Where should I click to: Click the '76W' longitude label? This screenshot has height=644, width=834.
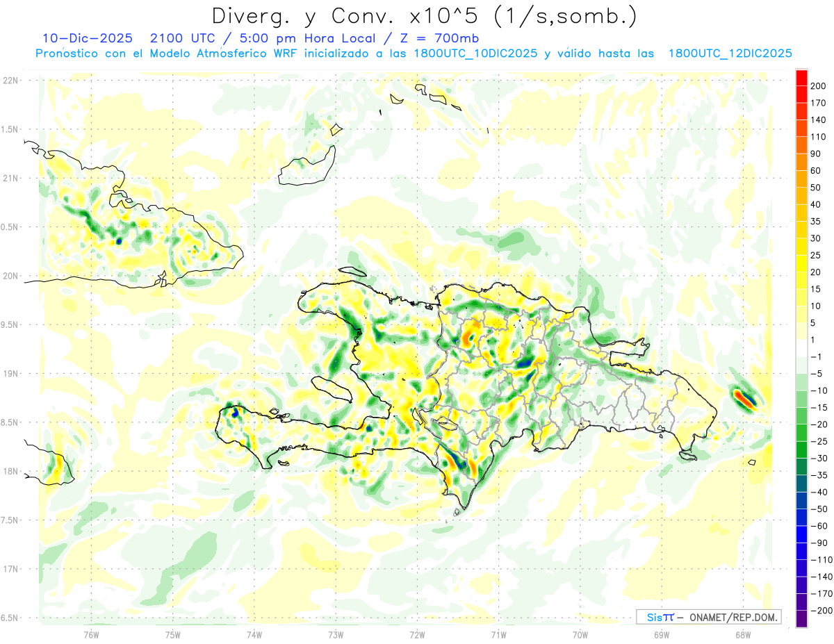point(91,634)
